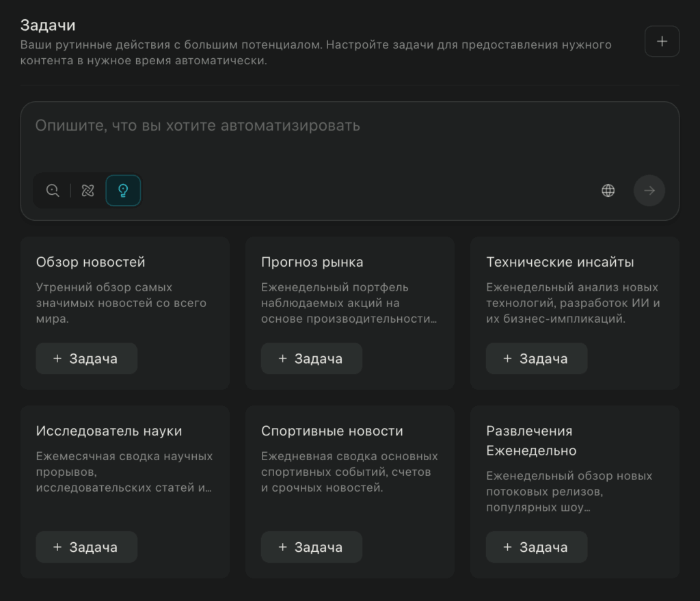This screenshot has height=601, width=700.
Task: Open the globe sources selector
Action: click(608, 191)
